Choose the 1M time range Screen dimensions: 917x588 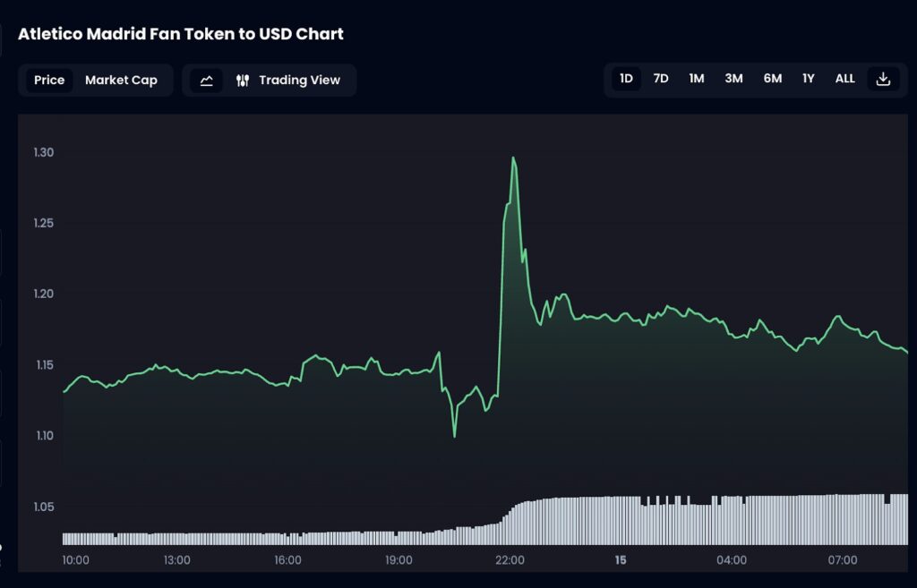tap(697, 79)
